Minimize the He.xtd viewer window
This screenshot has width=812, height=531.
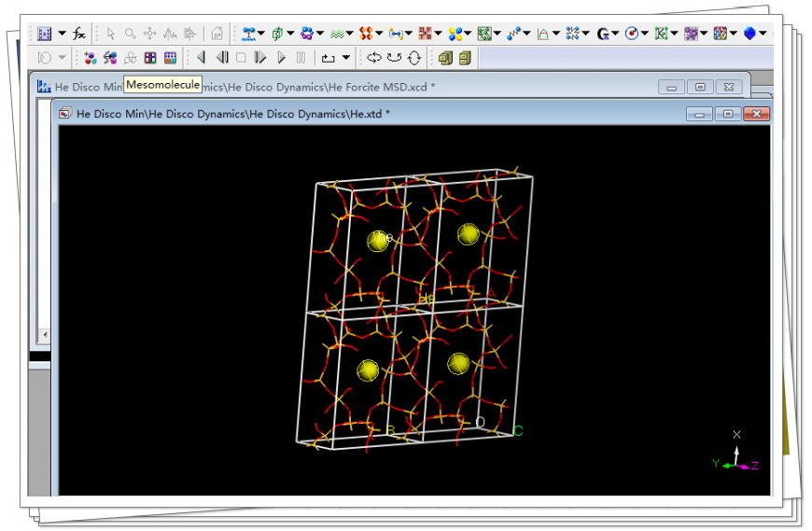click(699, 114)
